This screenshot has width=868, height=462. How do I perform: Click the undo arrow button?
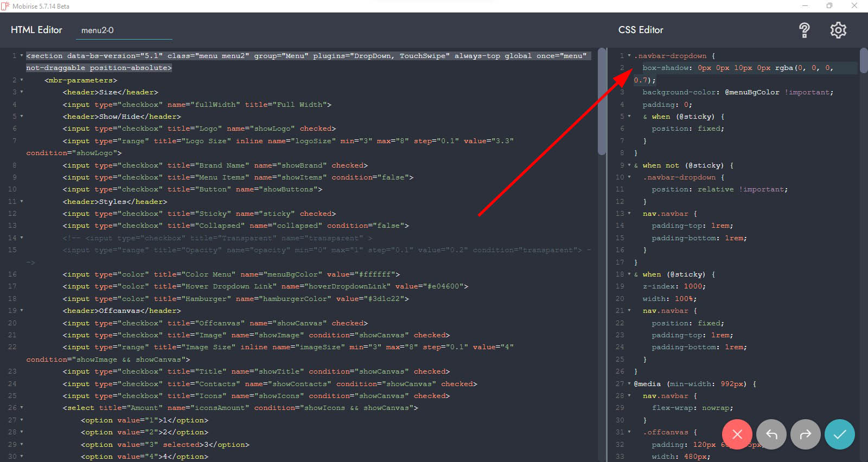(771, 434)
